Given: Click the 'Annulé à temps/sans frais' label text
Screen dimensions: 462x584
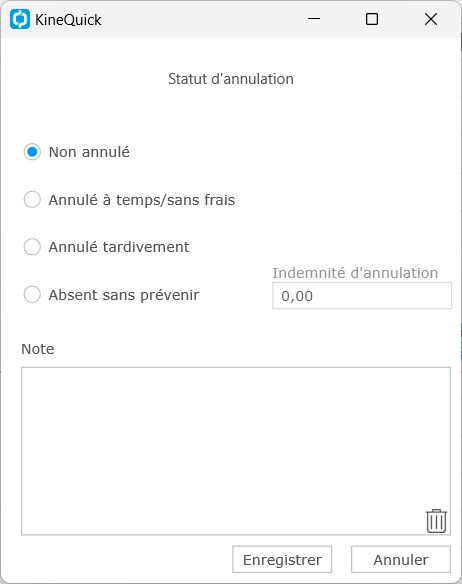Looking at the screenshot, I should (142, 200).
